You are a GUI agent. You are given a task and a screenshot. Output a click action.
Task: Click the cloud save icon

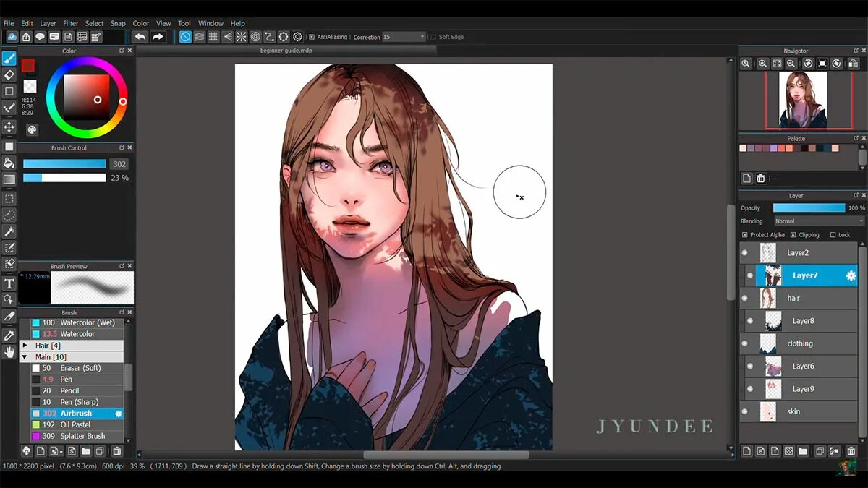click(x=12, y=37)
